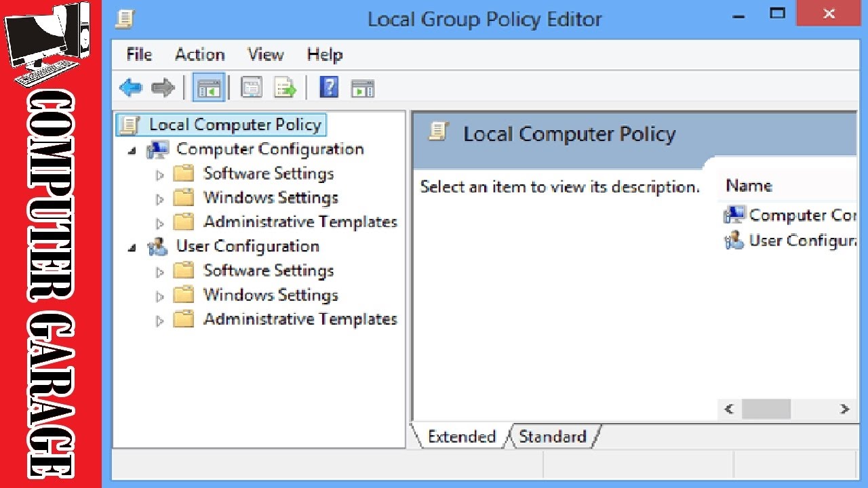Image resolution: width=868 pixels, height=488 pixels.
Task: Open the View menu
Action: click(265, 54)
